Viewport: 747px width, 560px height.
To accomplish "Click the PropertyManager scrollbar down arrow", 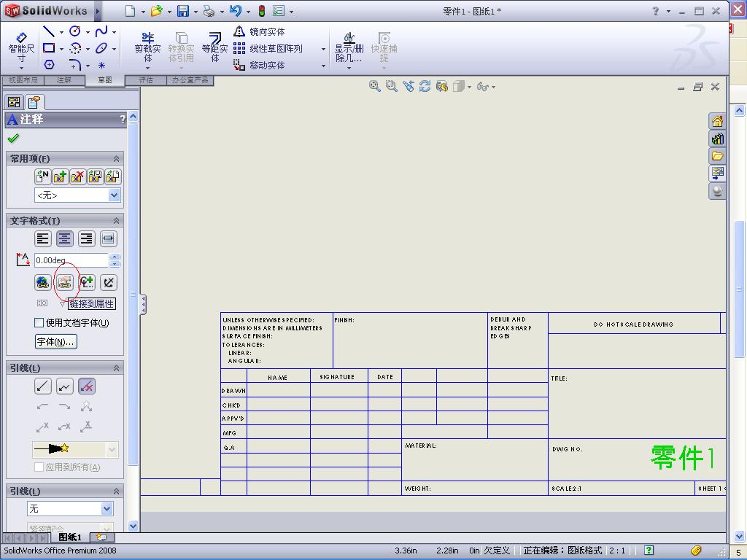I will (133, 526).
